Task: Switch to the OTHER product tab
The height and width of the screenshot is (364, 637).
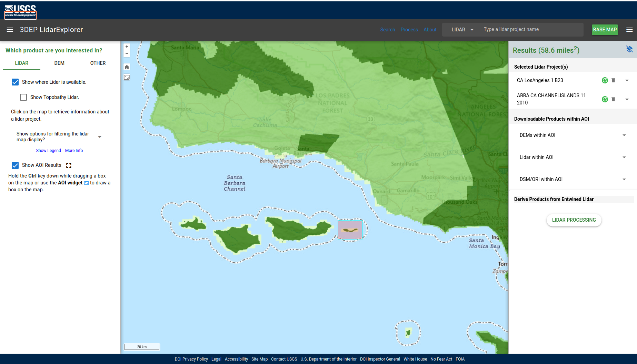Action: click(x=98, y=63)
